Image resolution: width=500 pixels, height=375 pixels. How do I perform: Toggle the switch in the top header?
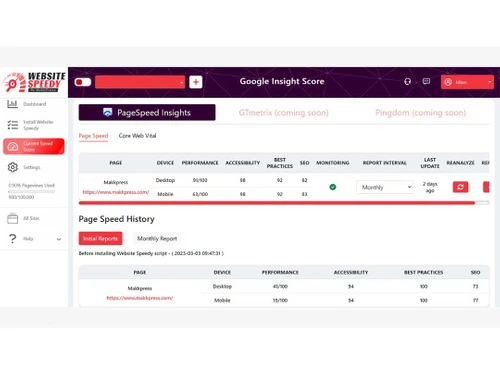click(83, 82)
